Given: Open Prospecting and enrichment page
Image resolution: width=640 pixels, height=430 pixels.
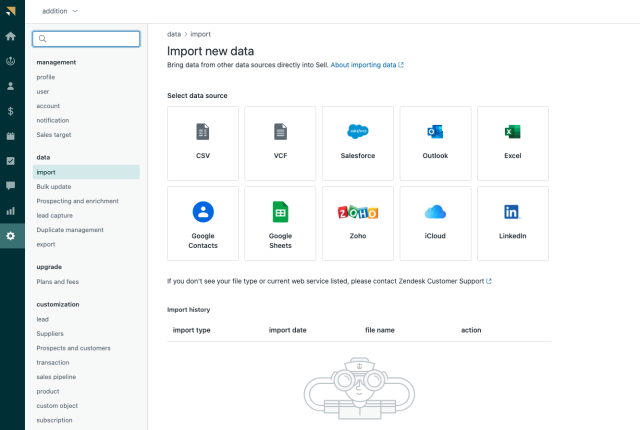Looking at the screenshot, I should 78,201.
